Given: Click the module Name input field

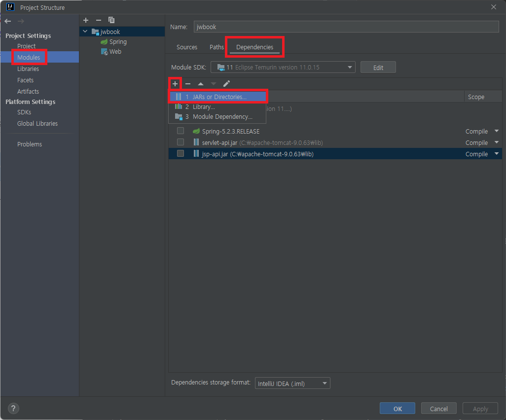Looking at the screenshot, I should [346, 27].
